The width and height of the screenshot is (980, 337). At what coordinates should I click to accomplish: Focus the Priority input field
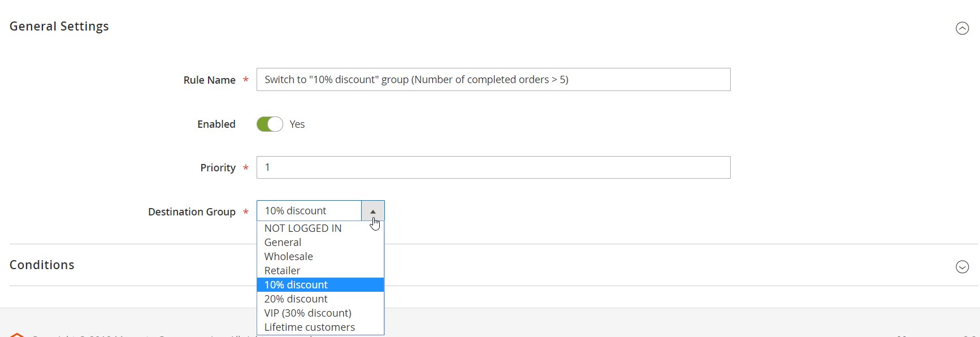tap(493, 167)
